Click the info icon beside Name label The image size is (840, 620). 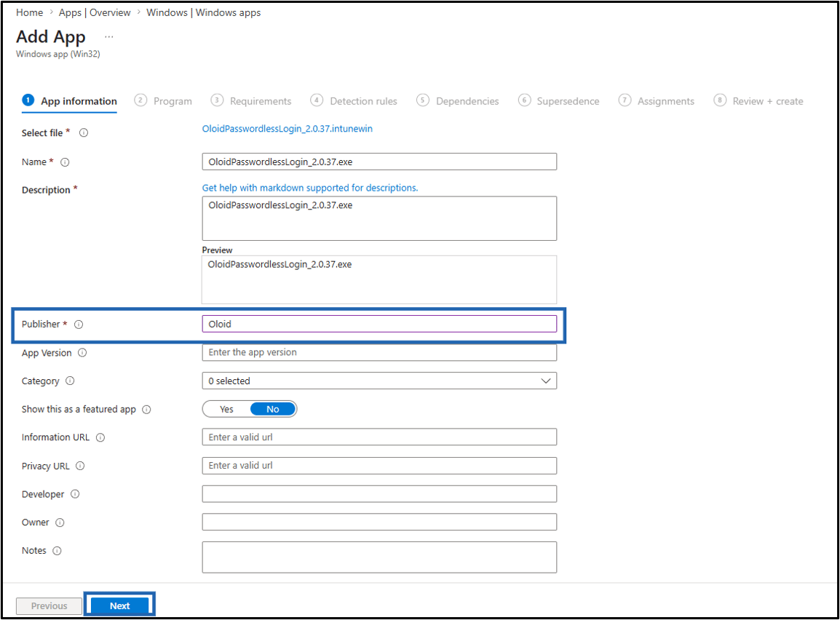tap(65, 162)
